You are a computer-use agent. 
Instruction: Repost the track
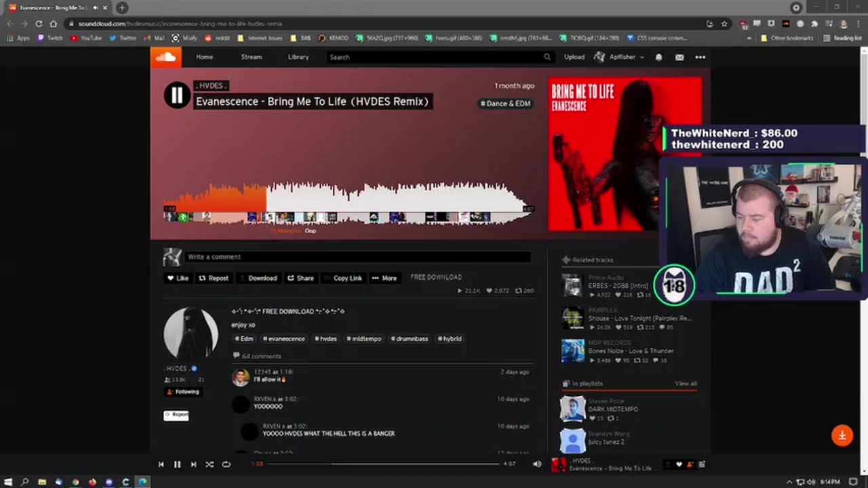214,278
